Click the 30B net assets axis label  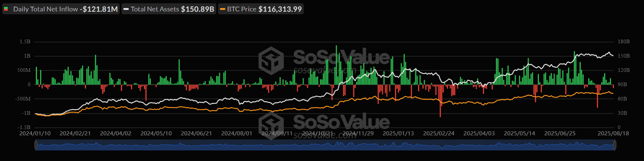point(622,113)
